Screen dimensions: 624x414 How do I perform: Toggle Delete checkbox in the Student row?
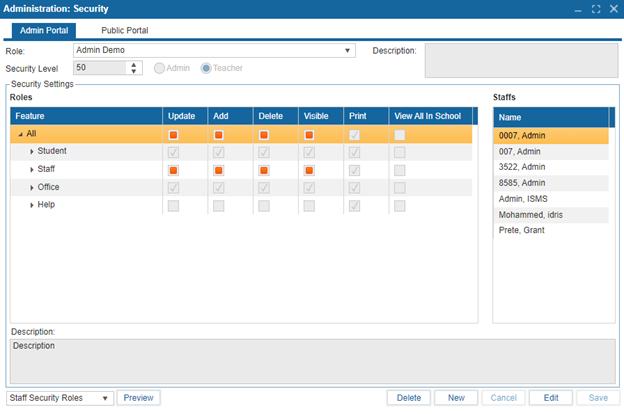(264, 152)
